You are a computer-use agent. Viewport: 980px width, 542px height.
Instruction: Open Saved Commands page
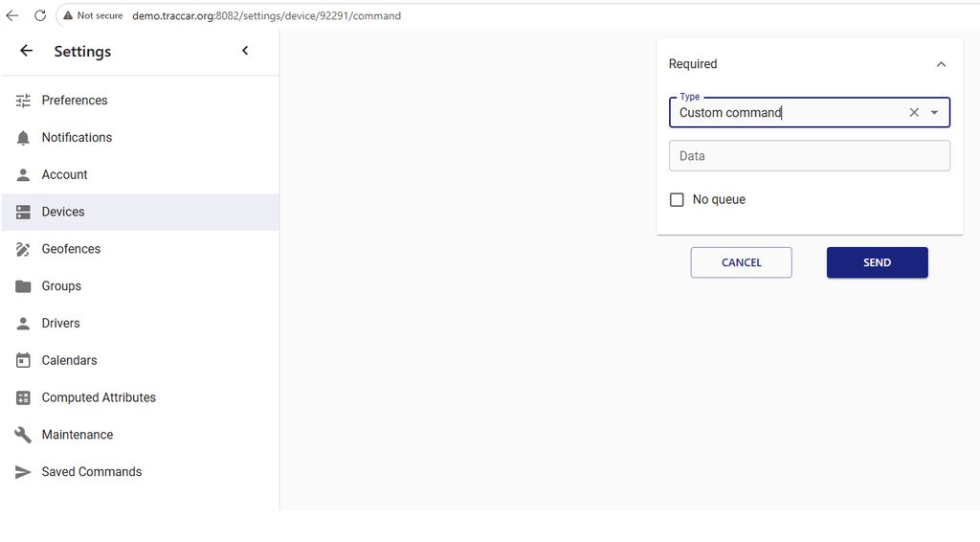point(140,472)
